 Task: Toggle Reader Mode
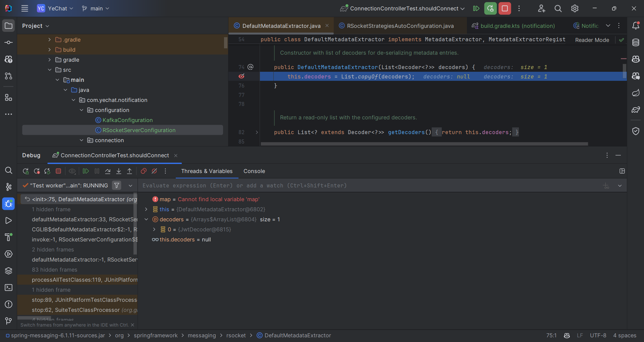tap(592, 40)
